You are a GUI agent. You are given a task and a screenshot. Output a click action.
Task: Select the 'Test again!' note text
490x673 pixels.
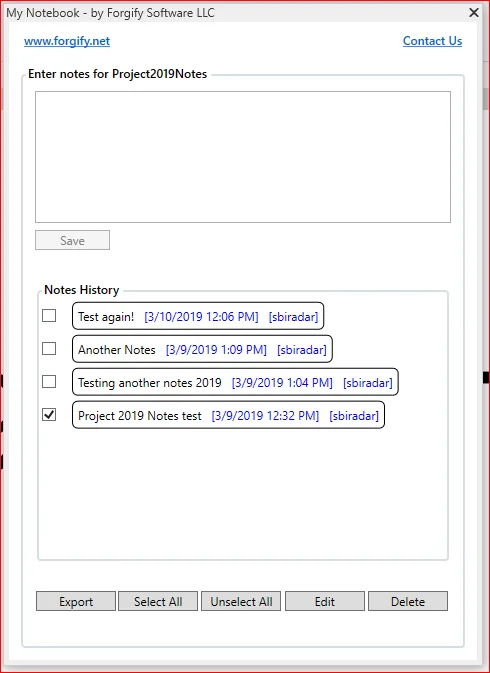[x=106, y=317]
